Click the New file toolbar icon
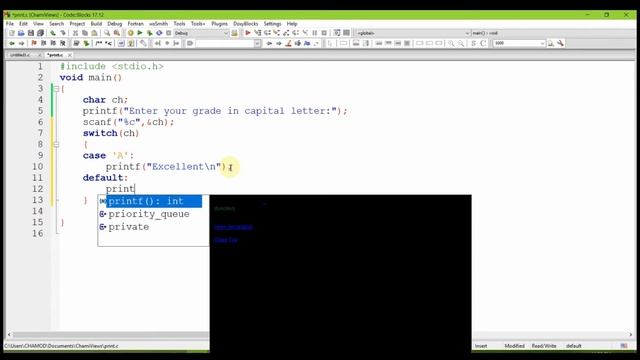Viewport: 640px width, 360px height. 12,33
